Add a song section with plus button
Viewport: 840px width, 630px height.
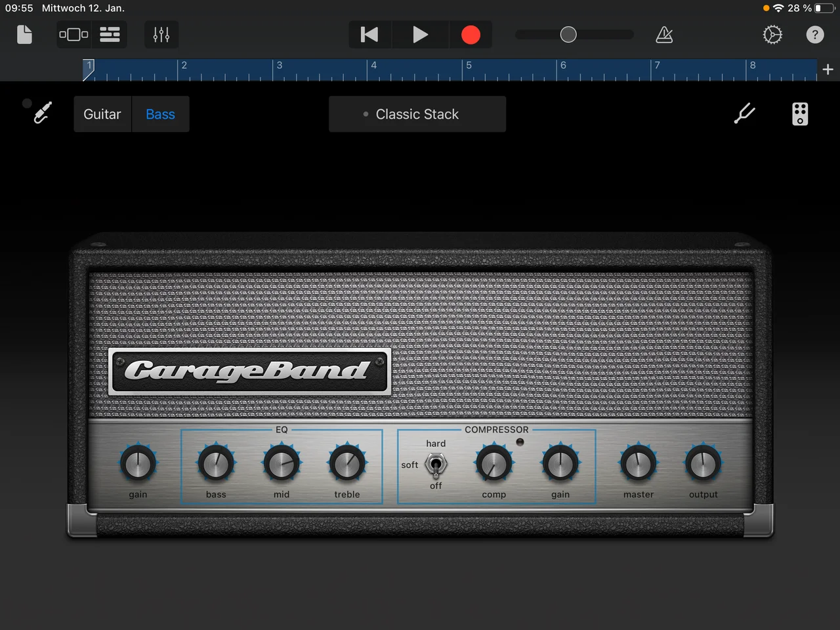click(828, 70)
